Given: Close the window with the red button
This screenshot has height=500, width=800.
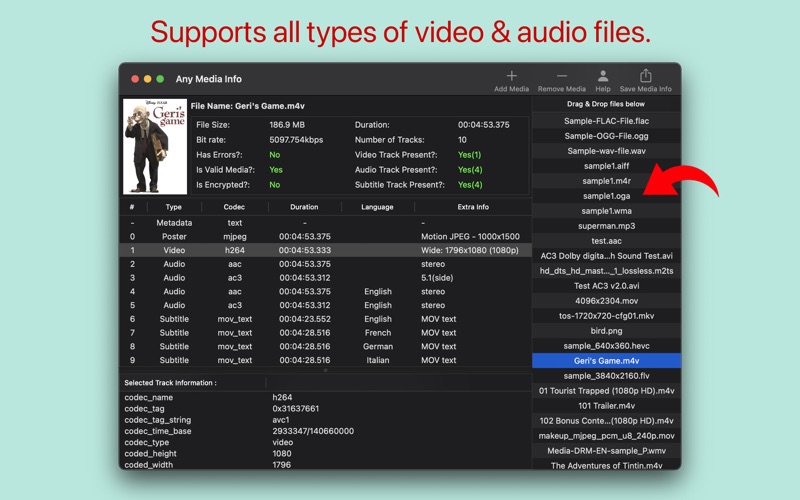Looking at the screenshot, I should pos(135,79).
